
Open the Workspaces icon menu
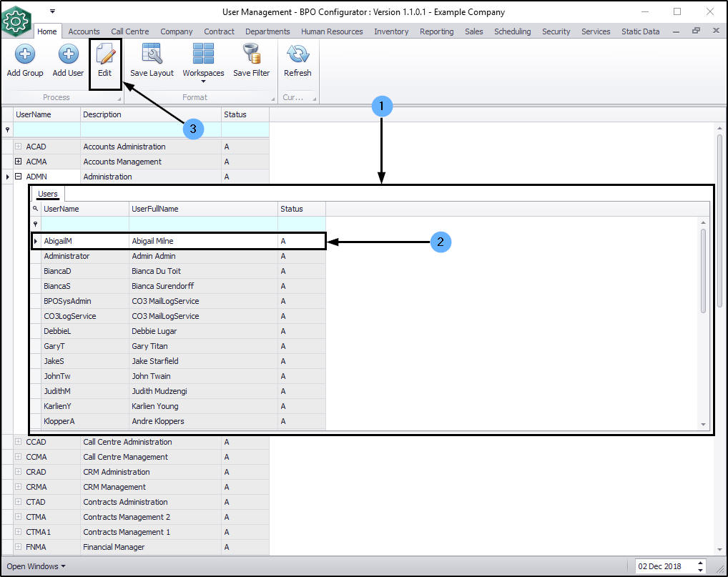pyautogui.click(x=203, y=54)
